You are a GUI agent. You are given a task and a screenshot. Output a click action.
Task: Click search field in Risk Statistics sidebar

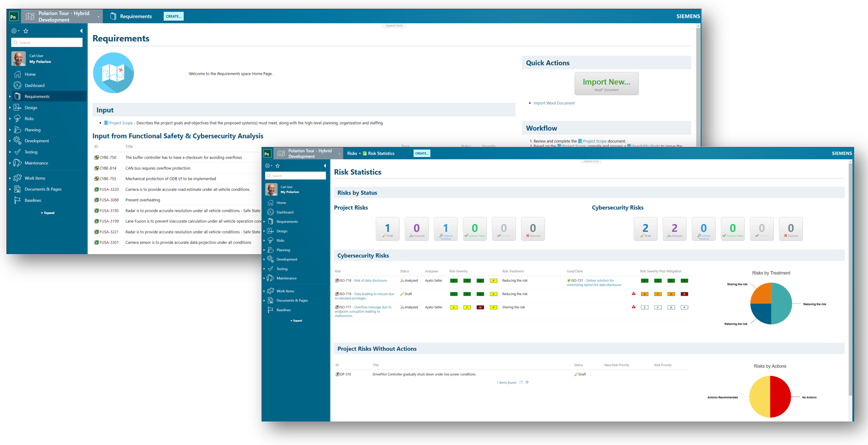[296, 176]
